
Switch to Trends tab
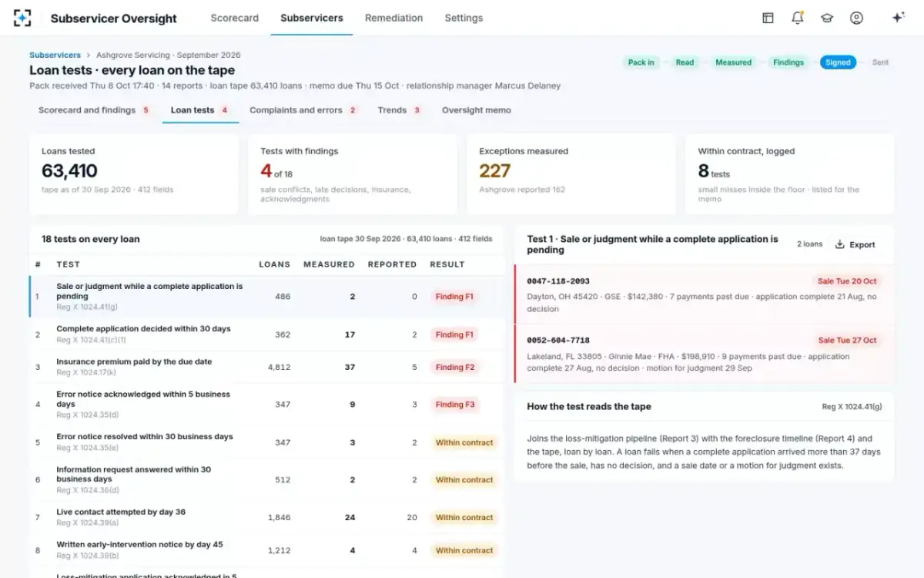tap(400, 110)
